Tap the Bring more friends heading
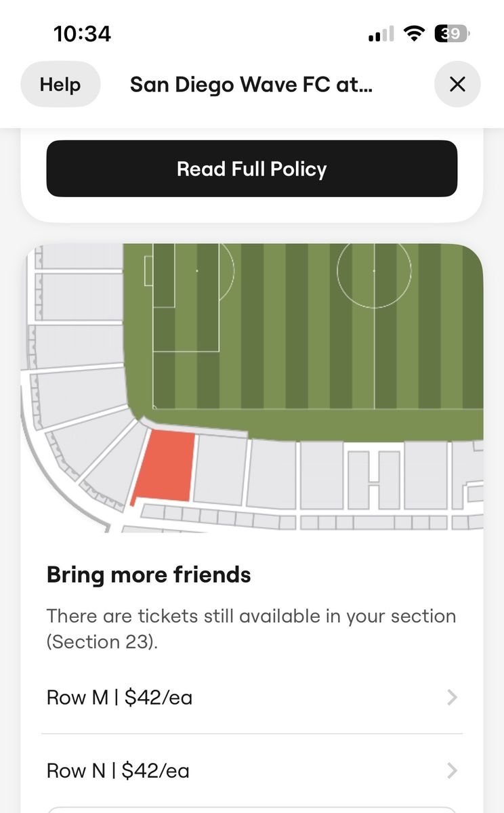The image size is (504, 813). [x=148, y=575]
